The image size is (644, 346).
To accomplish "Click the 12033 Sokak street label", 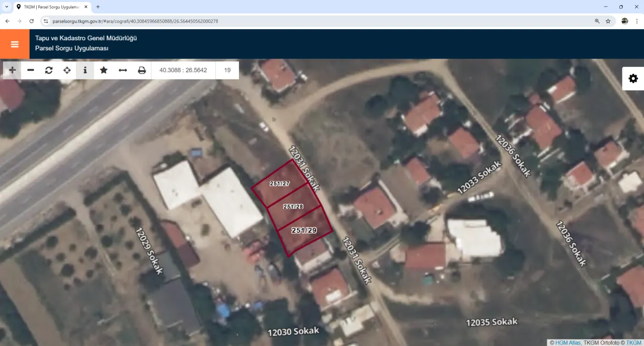I will (x=479, y=178).
